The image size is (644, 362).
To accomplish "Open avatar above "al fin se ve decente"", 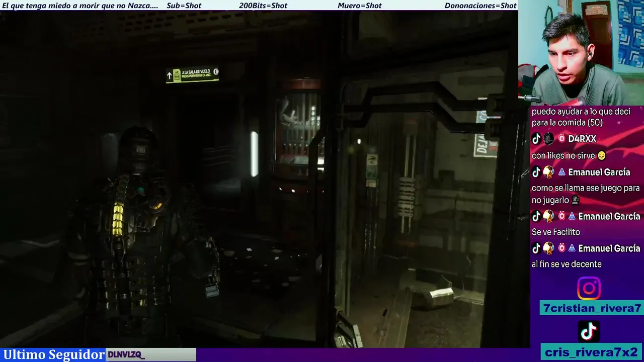I will (548, 248).
